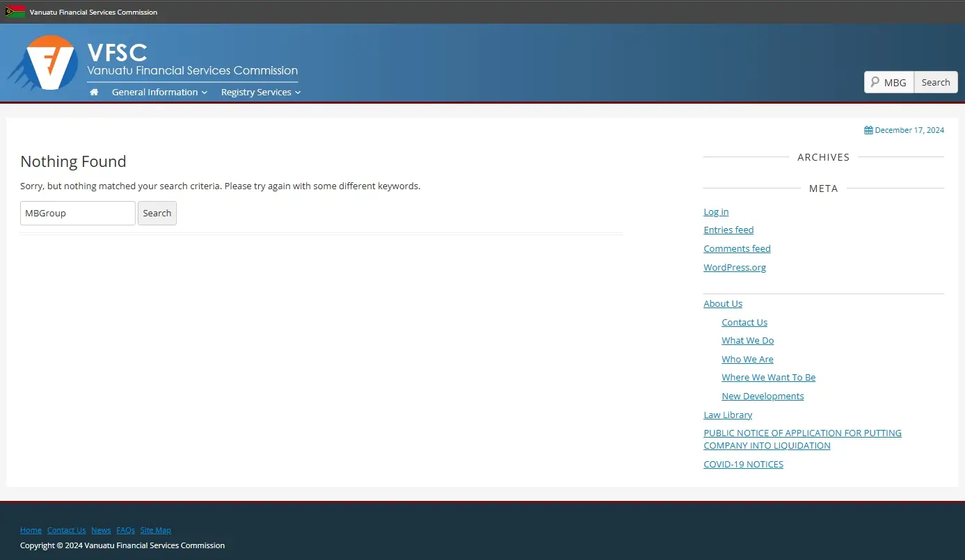Open FAQs in the footer
This screenshot has width=965, height=560.
point(125,530)
